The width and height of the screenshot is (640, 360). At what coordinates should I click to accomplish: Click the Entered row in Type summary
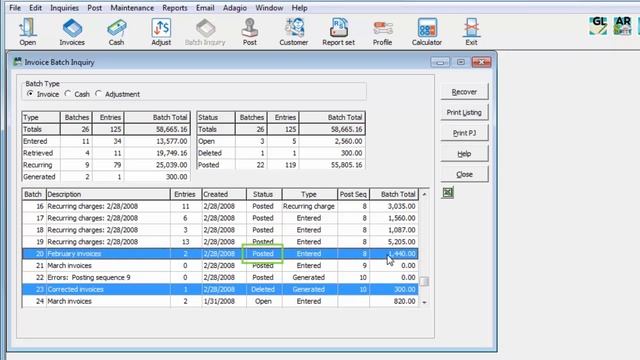click(x=106, y=141)
